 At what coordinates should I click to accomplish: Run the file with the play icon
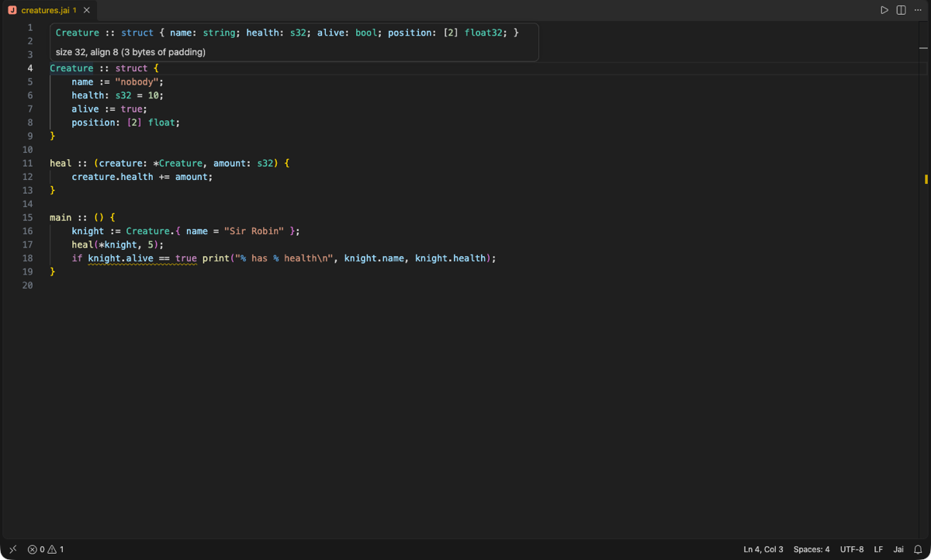[884, 10]
